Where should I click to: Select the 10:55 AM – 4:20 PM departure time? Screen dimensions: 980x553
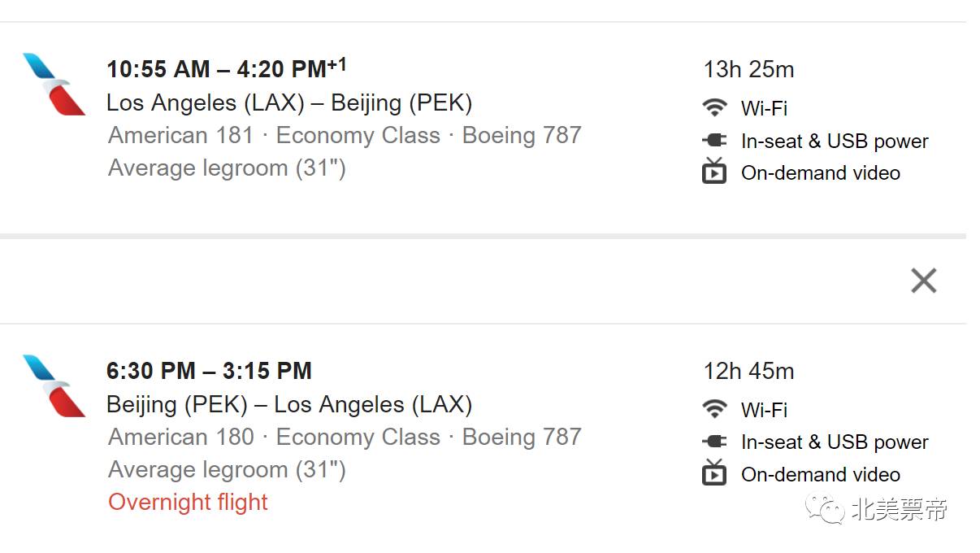(226, 69)
